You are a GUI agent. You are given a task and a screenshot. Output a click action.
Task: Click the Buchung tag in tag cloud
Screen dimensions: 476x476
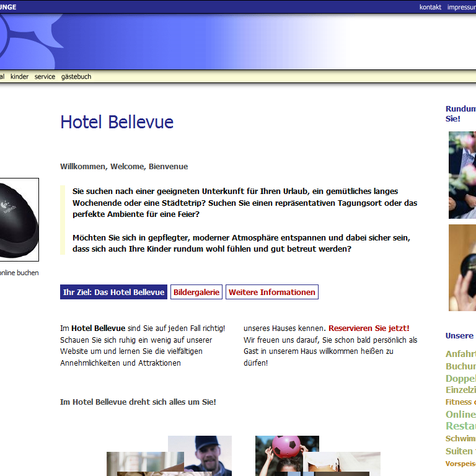coord(461,366)
